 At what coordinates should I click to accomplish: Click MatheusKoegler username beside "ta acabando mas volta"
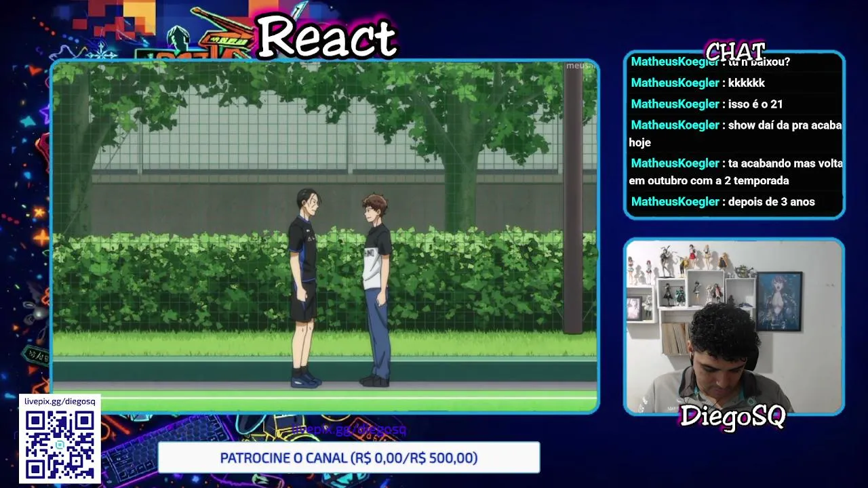(x=675, y=163)
